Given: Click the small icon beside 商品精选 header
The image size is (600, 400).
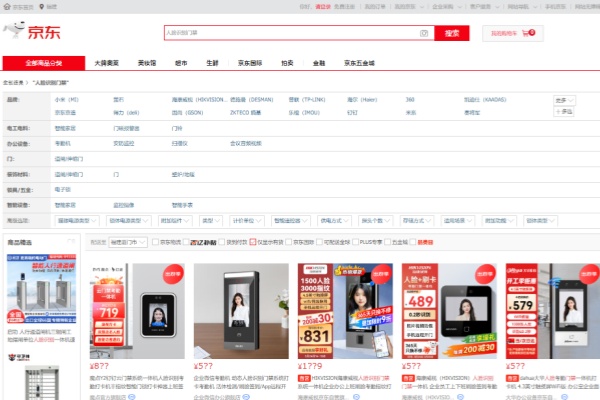Looking at the screenshot, I should click(71, 242).
